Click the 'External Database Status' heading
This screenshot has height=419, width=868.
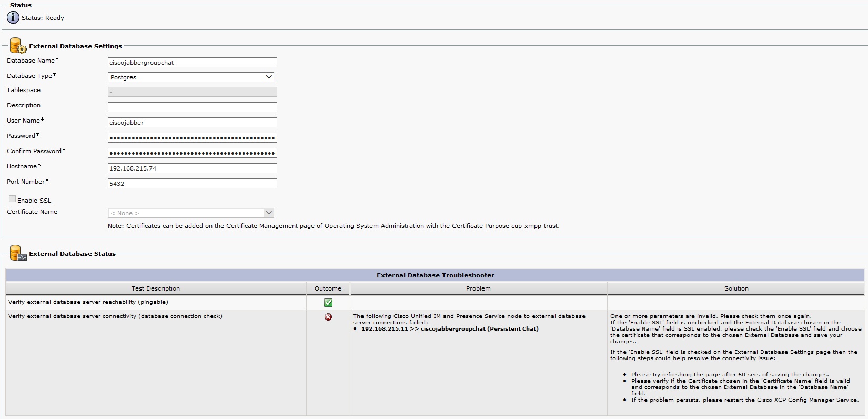(72, 254)
